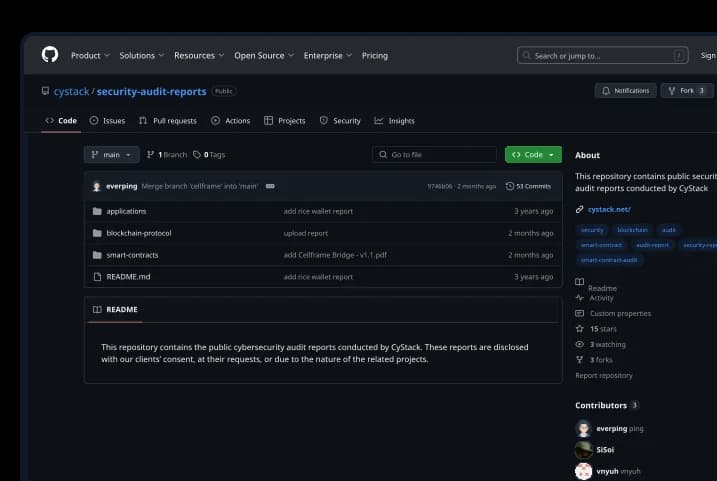The width and height of the screenshot is (717, 481).
Task: Expand the Open Source menu
Action: [x=264, y=55]
